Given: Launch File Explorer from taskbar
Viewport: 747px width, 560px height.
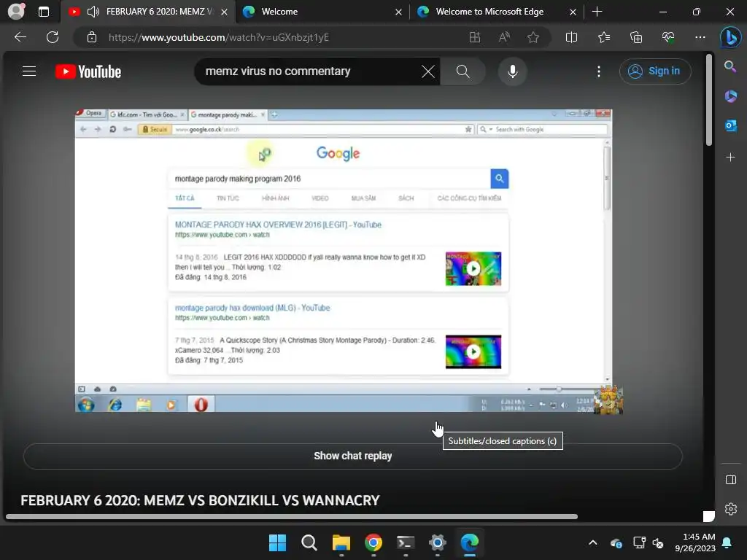Looking at the screenshot, I should pyautogui.click(x=341, y=542).
